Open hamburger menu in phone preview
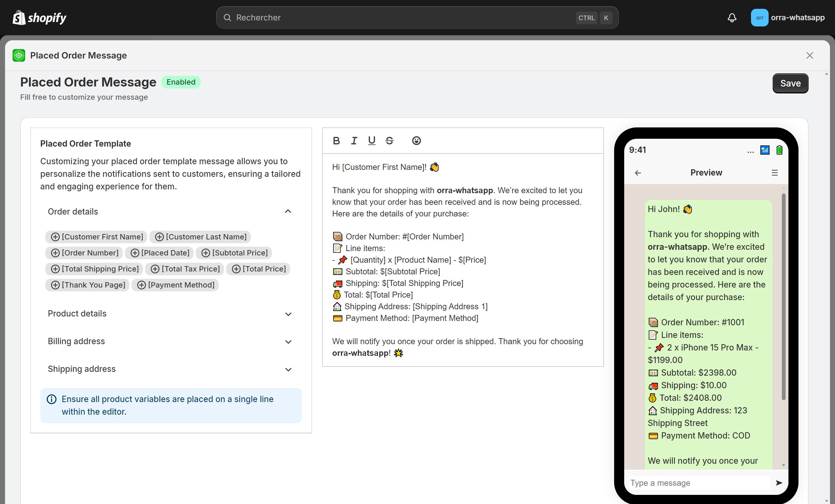 (x=775, y=173)
